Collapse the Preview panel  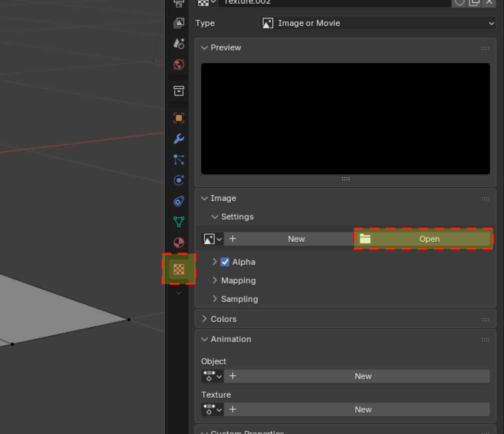click(x=204, y=48)
